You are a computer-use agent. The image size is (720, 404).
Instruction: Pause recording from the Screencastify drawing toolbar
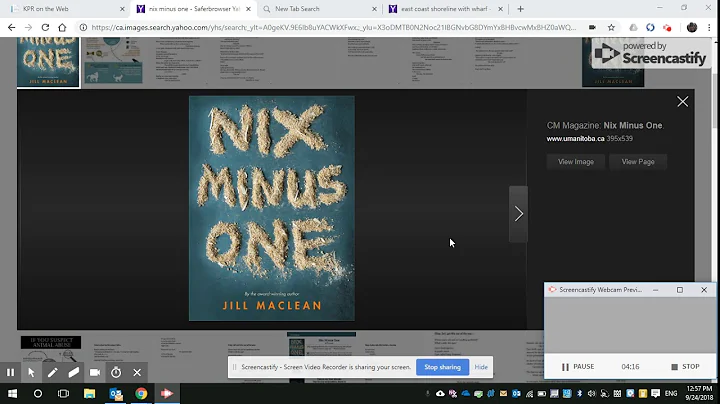(x=10, y=372)
